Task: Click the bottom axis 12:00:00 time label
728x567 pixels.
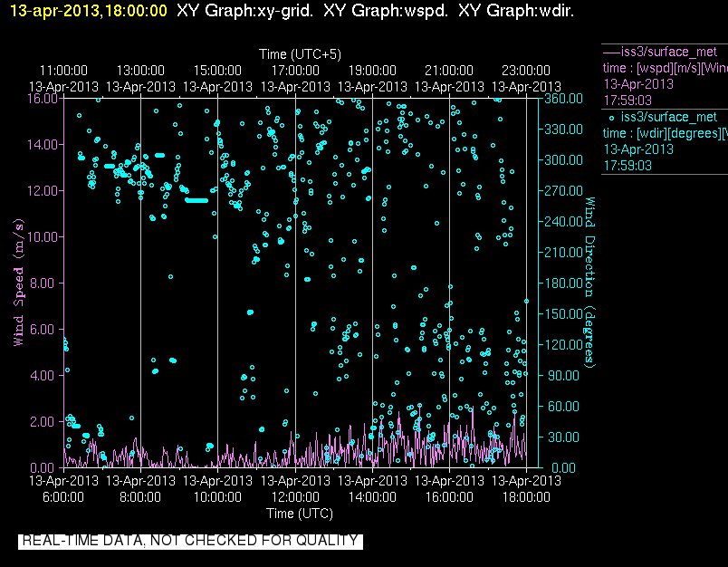Action: click(x=295, y=497)
